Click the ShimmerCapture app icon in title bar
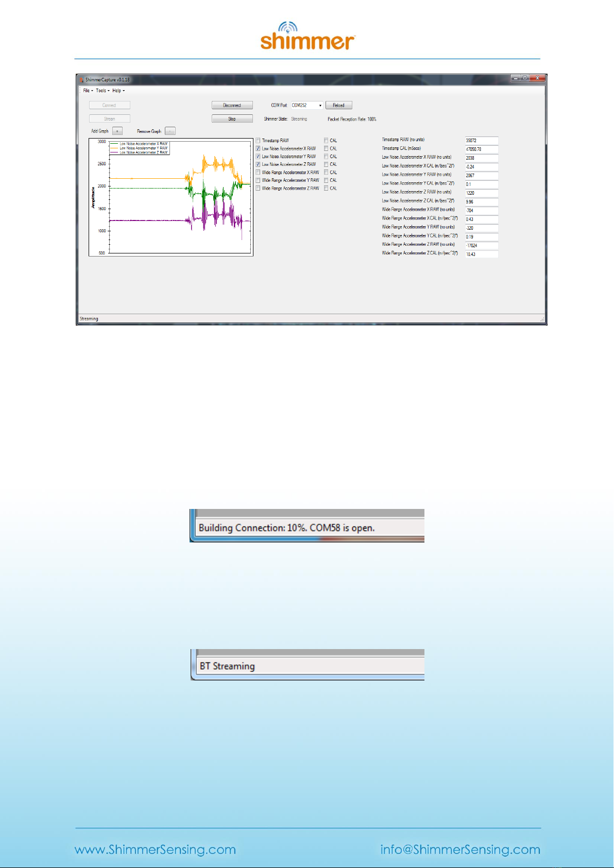This screenshot has height=868, width=614. [x=81, y=80]
